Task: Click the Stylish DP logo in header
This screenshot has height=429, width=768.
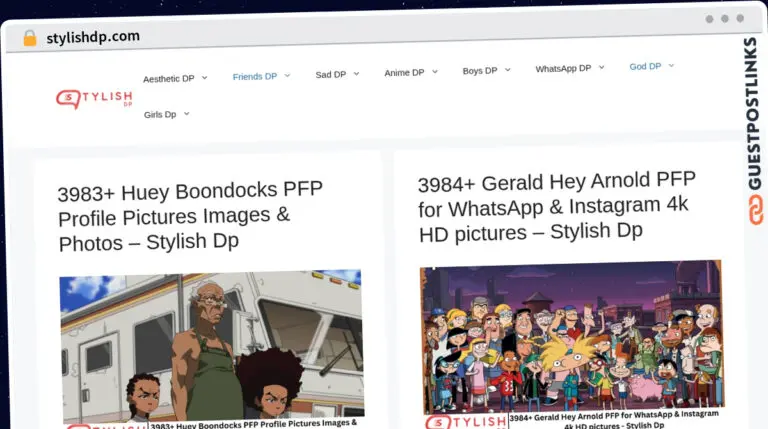Action: point(94,98)
